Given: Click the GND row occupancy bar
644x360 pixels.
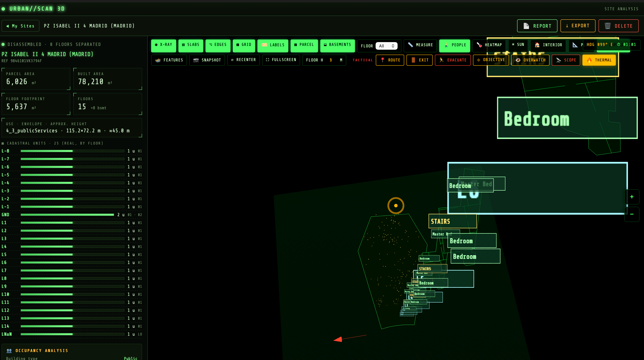Looking at the screenshot, I should click(67, 215).
